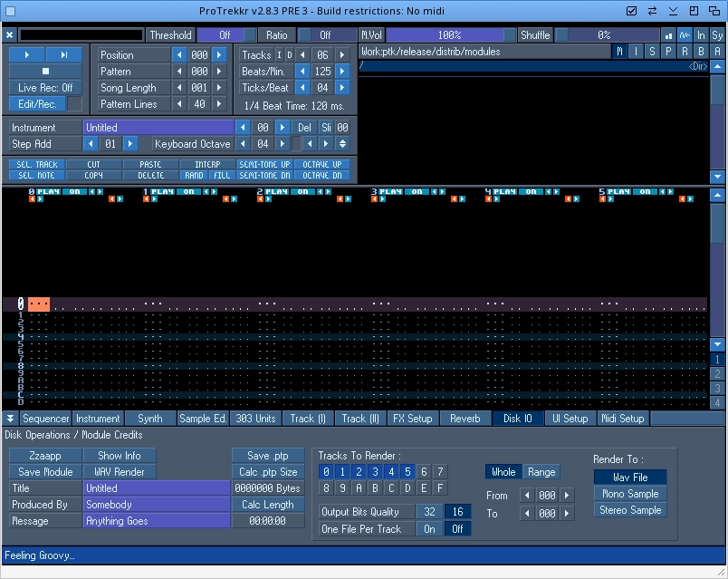
Task: Click the play pattern skip icon
Action: click(63, 55)
